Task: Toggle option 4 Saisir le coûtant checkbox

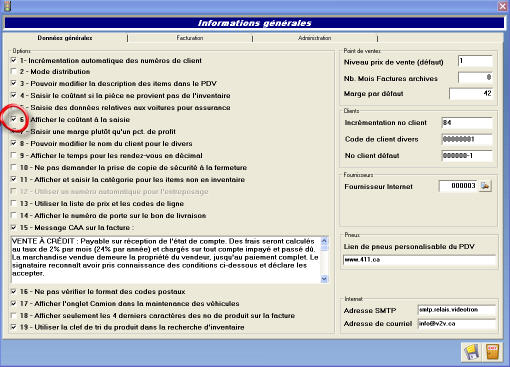Action: (x=14, y=95)
